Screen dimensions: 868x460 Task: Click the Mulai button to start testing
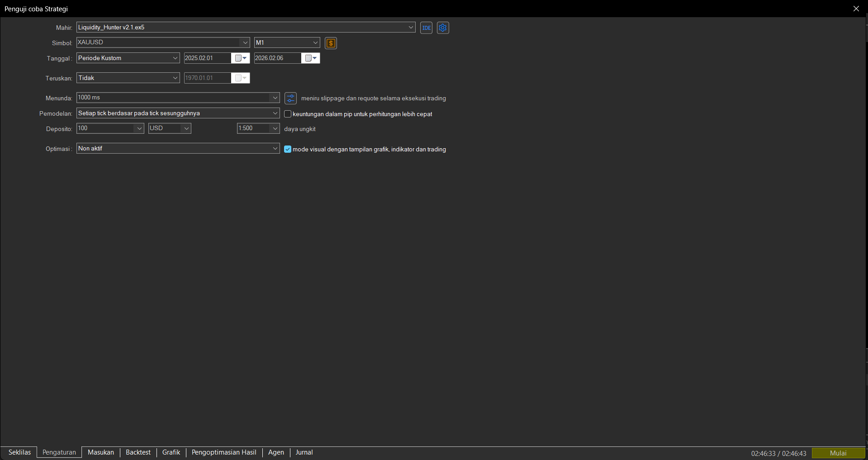pos(838,453)
